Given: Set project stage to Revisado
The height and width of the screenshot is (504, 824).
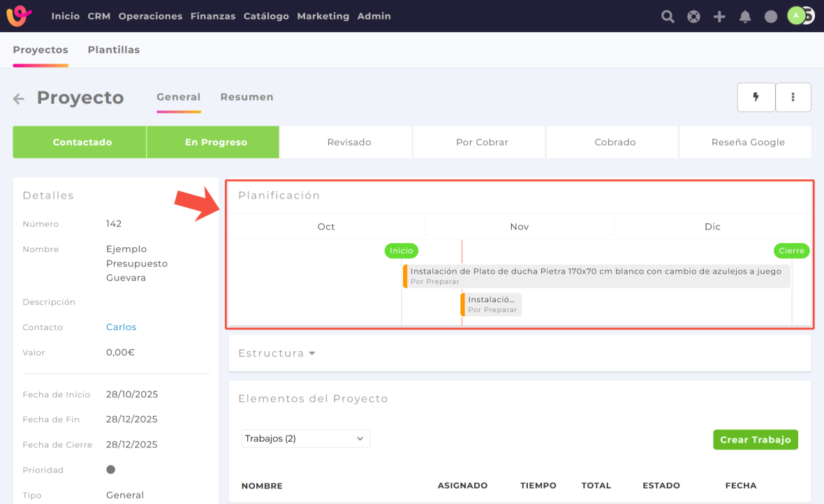Looking at the screenshot, I should 349,142.
